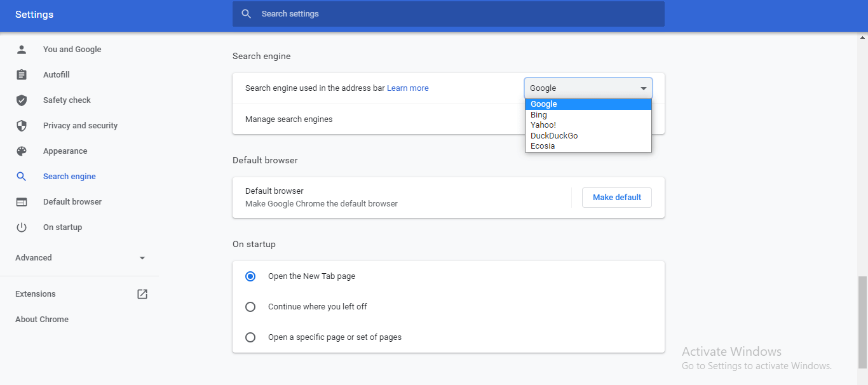Choose Google in the dropdown list

(588, 104)
